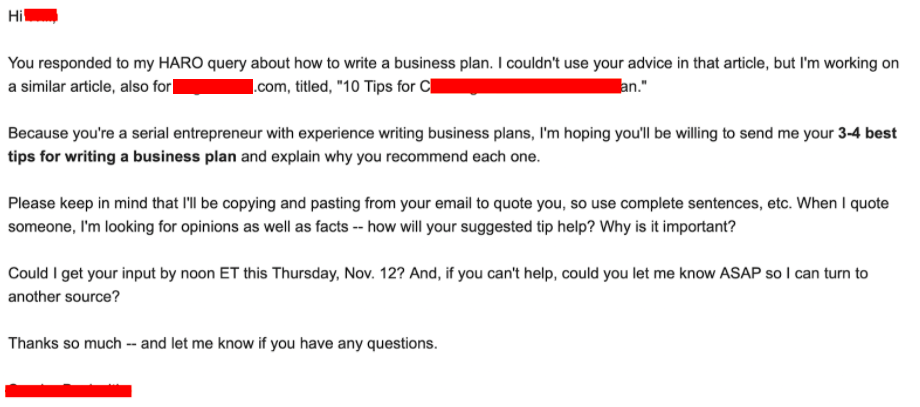Screen dimensions: 920x407
Task: Click the "Thanks so much" closing line
Action: tap(61, 343)
